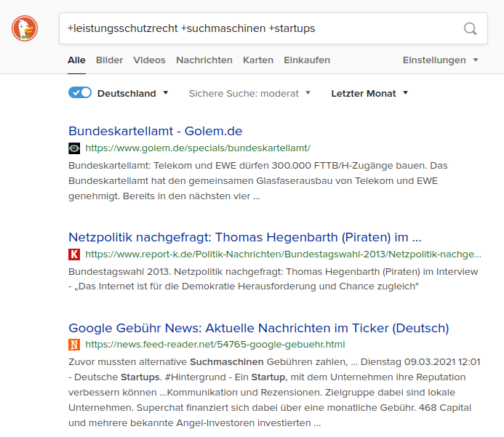Open the Sichere Suche: moderat dropdown

(x=249, y=93)
